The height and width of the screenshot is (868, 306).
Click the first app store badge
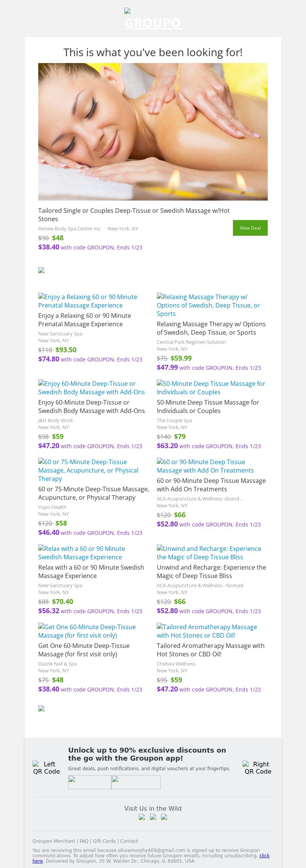click(x=90, y=782)
